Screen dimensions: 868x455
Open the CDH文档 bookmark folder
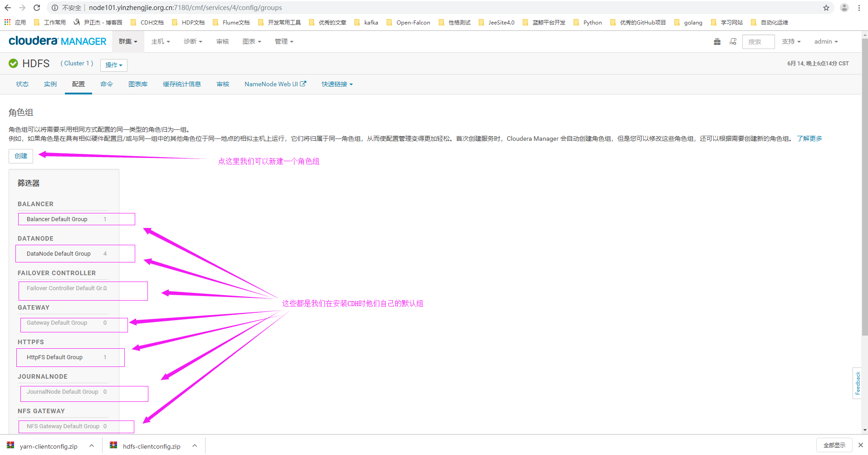point(147,22)
